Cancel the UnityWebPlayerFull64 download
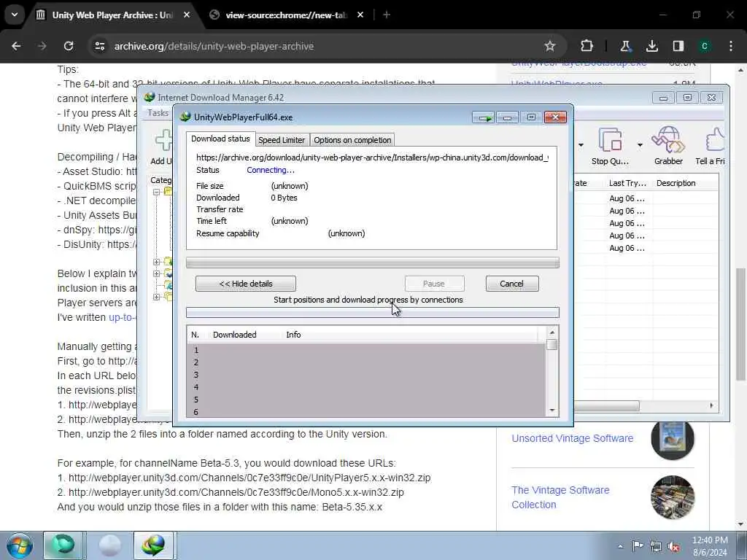747x560 pixels. [511, 284]
